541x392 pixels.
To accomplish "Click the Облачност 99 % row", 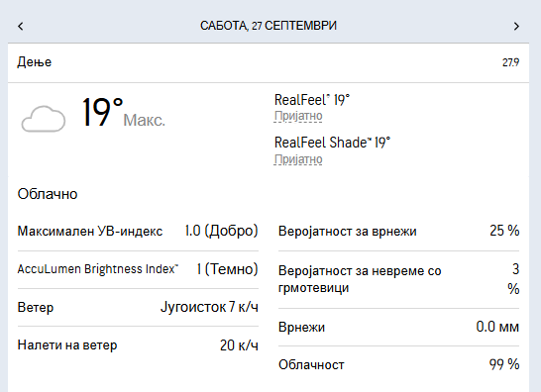I will pos(399,364).
